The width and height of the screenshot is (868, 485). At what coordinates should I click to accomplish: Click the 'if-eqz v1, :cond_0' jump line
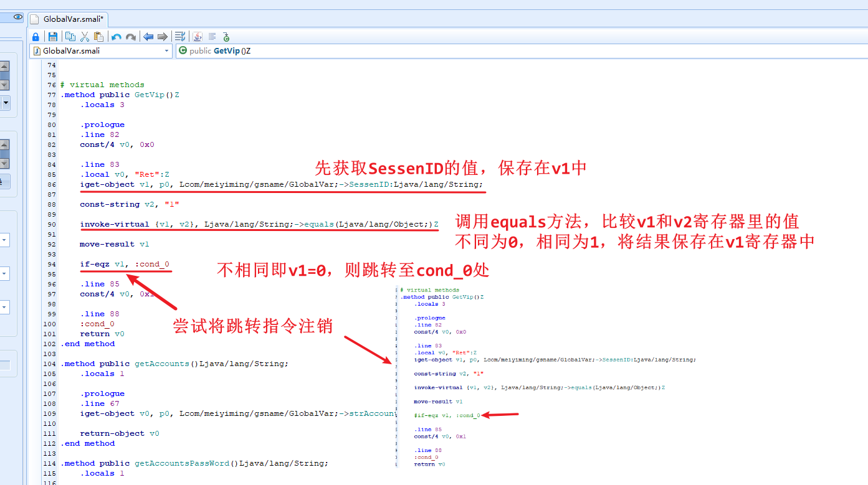tap(125, 264)
